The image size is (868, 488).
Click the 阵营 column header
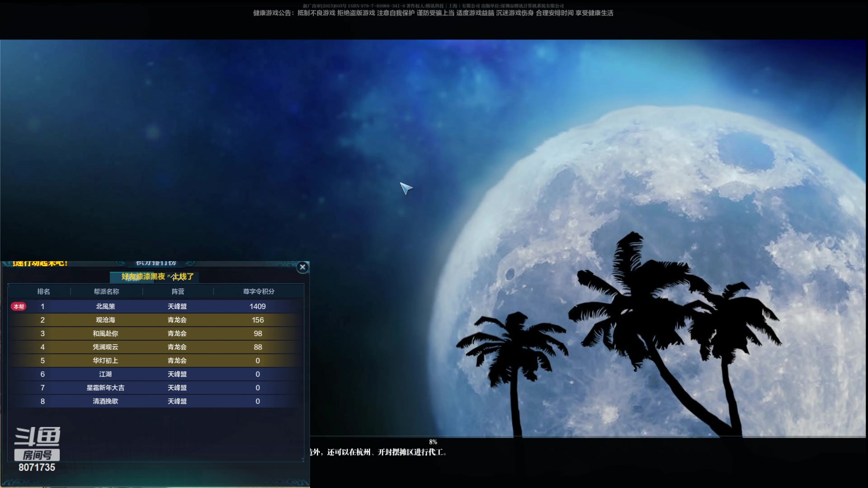coord(178,291)
